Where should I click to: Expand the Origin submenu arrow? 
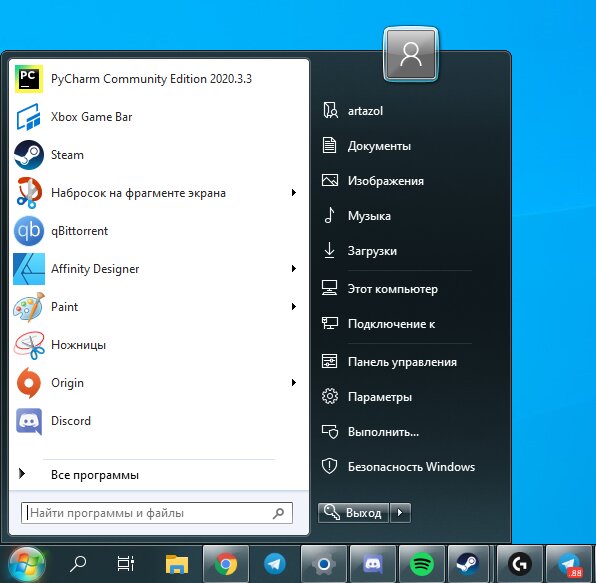pos(293,383)
